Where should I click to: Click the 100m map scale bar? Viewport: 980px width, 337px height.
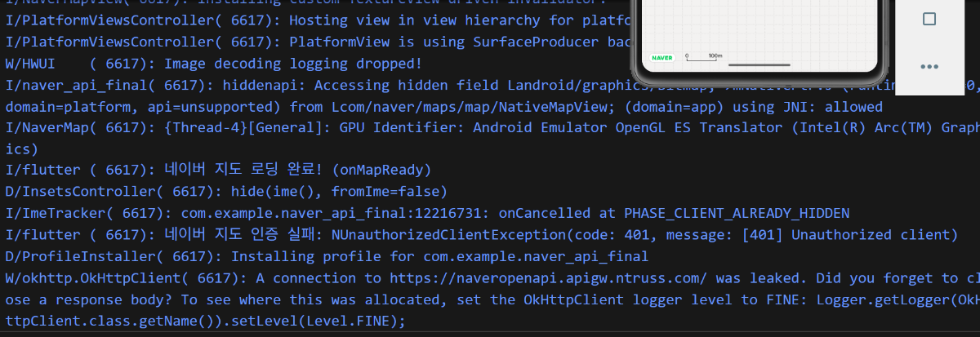[704, 56]
